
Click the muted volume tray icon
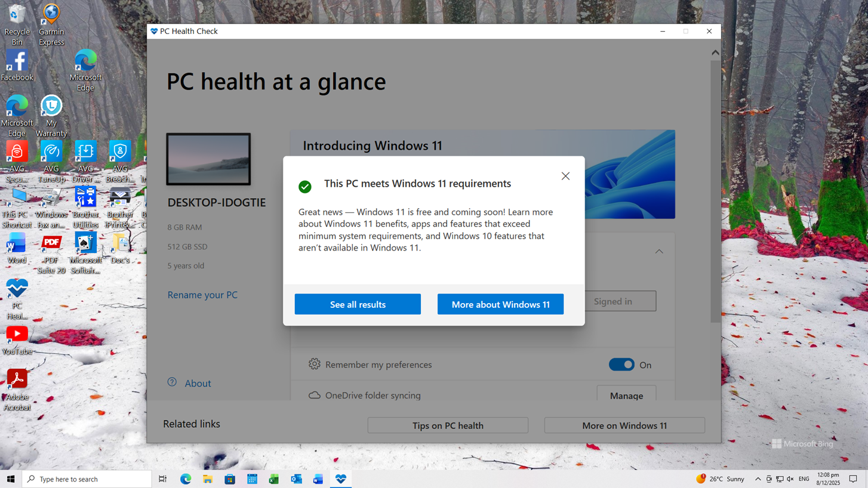(x=790, y=479)
